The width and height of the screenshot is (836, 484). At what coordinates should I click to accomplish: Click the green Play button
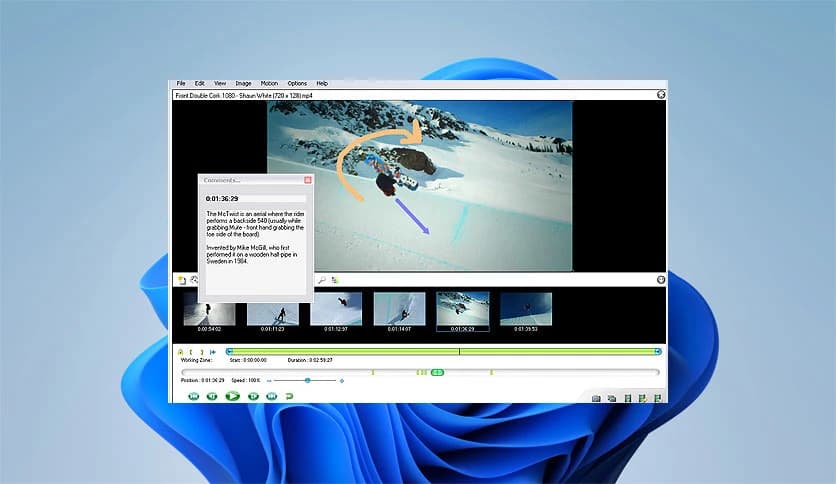232,396
